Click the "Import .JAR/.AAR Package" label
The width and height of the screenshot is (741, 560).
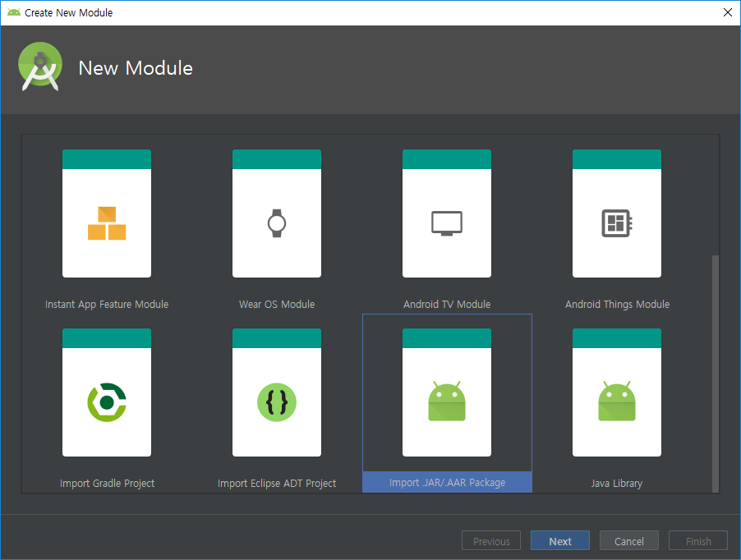447,483
